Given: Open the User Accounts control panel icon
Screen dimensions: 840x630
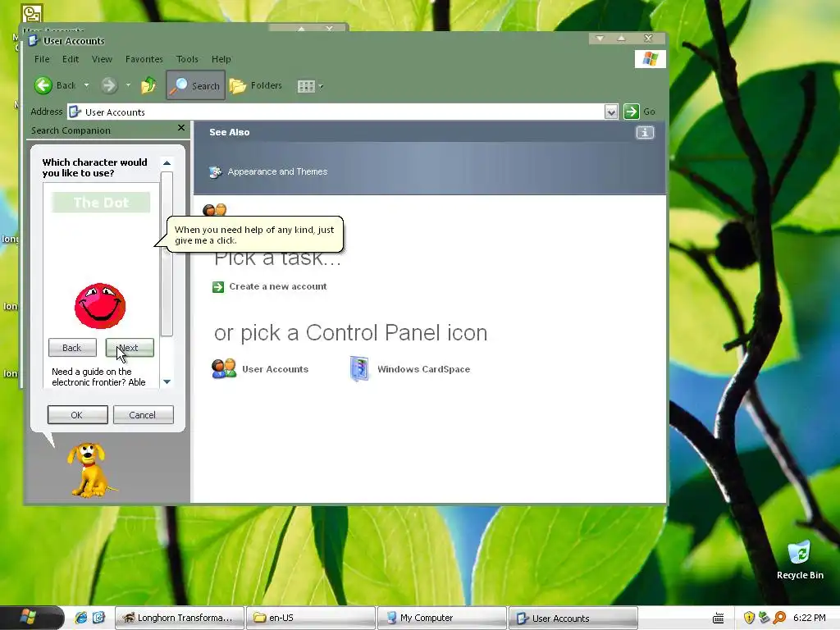Looking at the screenshot, I should tap(224, 368).
